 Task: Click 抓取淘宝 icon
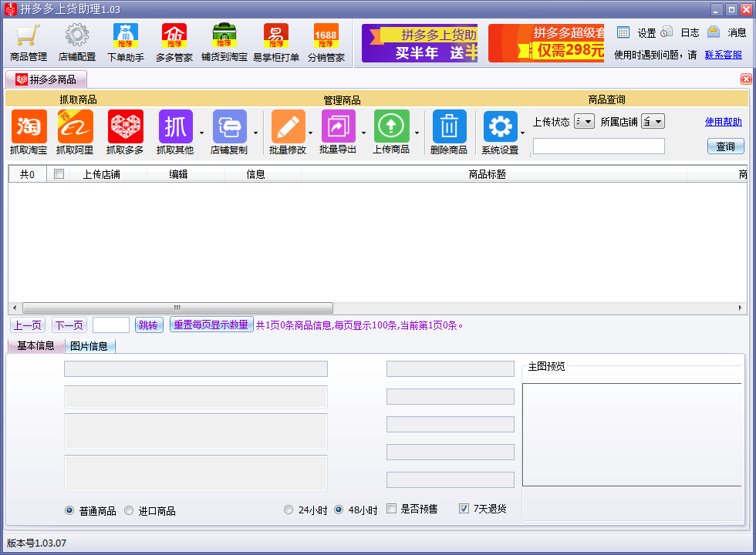pyautogui.click(x=29, y=132)
